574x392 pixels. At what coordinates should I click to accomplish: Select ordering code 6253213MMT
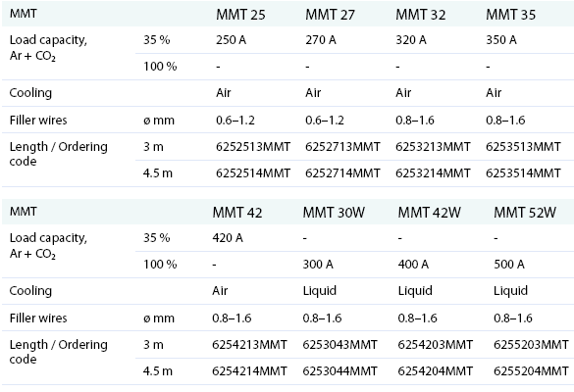[x=433, y=147]
